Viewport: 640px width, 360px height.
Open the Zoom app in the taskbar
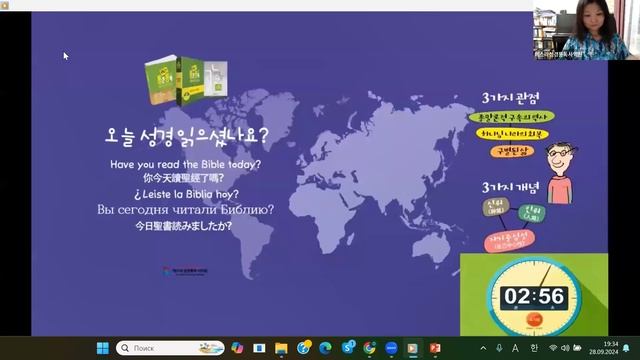(x=391, y=348)
